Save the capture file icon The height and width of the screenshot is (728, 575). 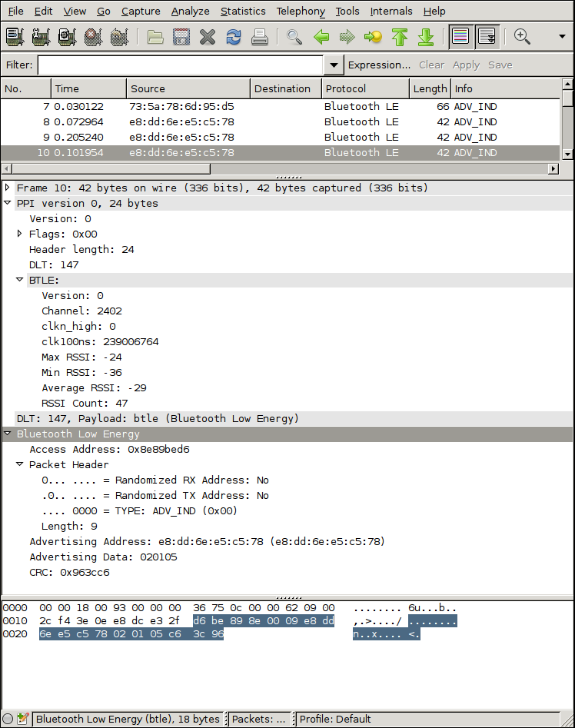pyautogui.click(x=181, y=37)
